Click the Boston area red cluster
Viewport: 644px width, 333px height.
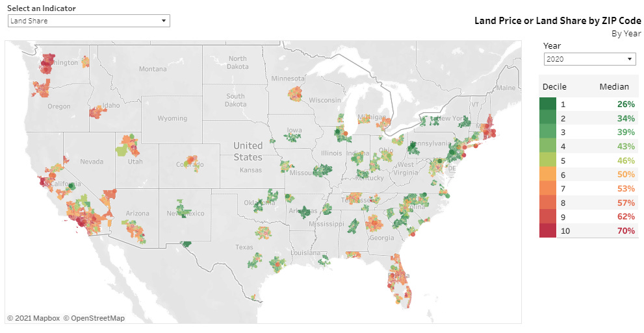[x=489, y=127]
